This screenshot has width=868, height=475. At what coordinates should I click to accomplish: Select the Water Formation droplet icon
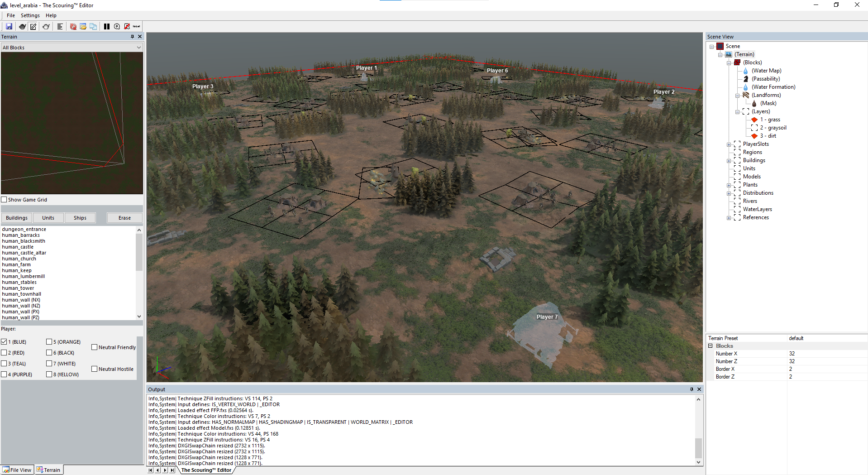(745, 87)
